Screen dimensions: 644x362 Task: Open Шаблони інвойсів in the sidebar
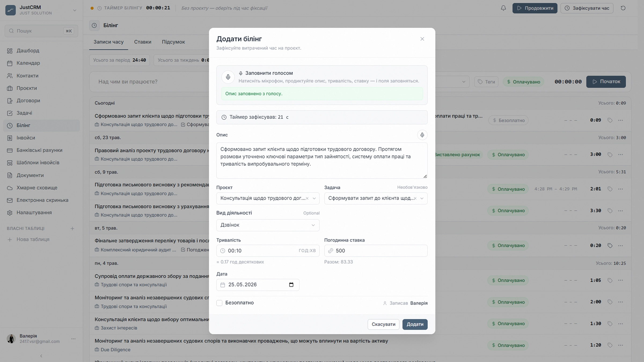[41, 162]
